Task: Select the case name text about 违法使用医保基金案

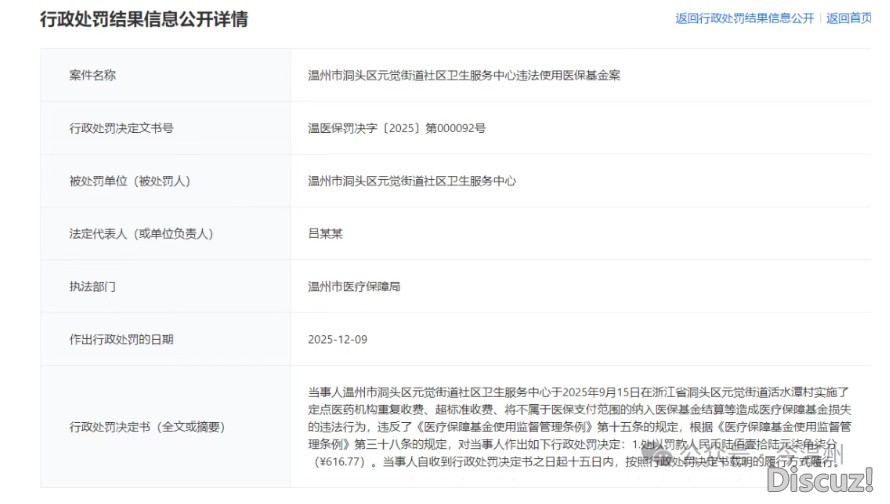Action: tap(464, 75)
